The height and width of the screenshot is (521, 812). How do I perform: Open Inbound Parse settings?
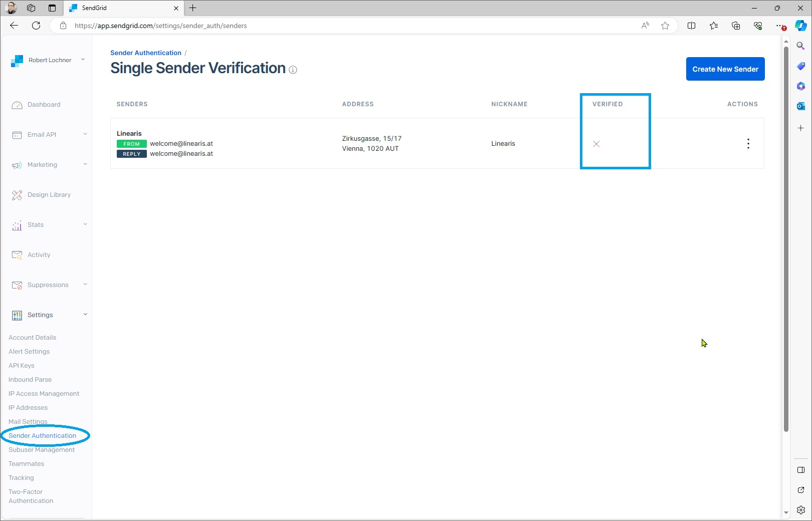coord(30,380)
